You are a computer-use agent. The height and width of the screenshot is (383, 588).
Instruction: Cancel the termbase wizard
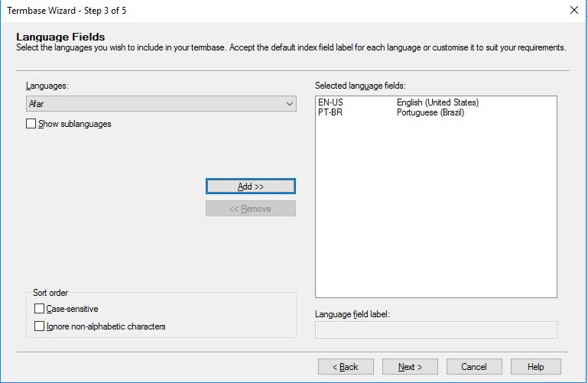(473, 367)
